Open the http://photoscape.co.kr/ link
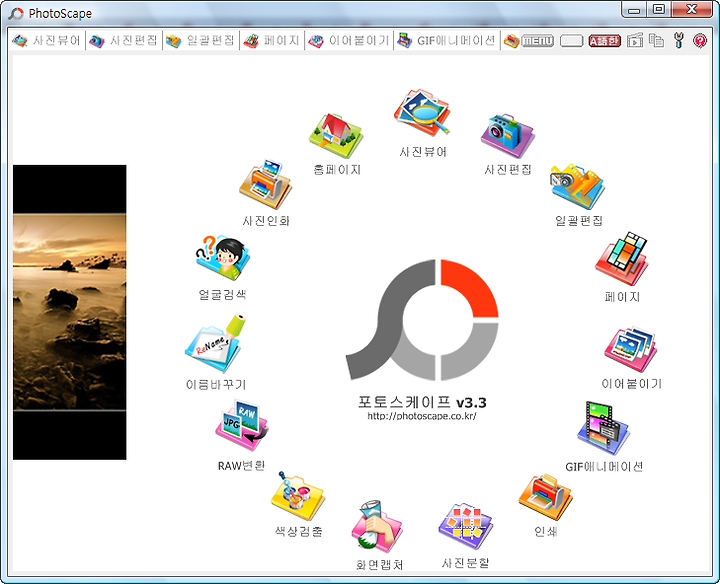The image size is (720, 584). [422, 416]
